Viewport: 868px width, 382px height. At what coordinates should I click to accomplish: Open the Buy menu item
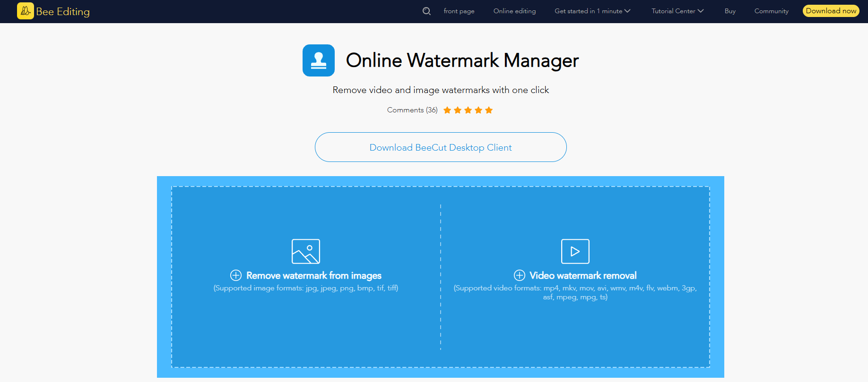click(x=730, y=11)
